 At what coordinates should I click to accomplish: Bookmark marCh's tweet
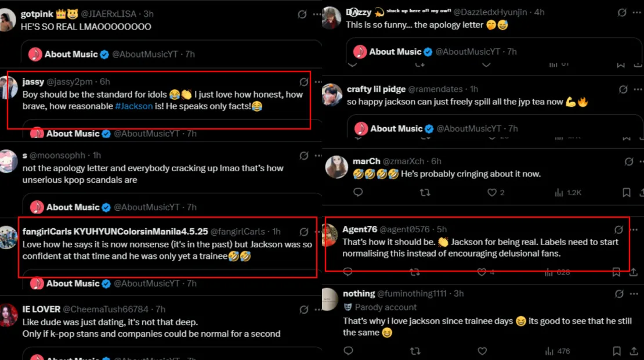click(x=627, y=192)
